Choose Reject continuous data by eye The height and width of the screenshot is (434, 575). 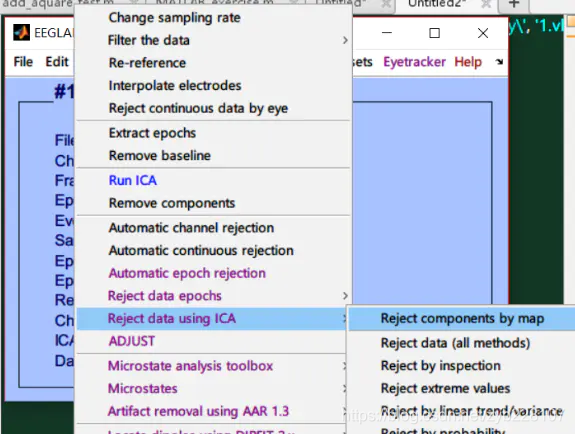[213, 108]
